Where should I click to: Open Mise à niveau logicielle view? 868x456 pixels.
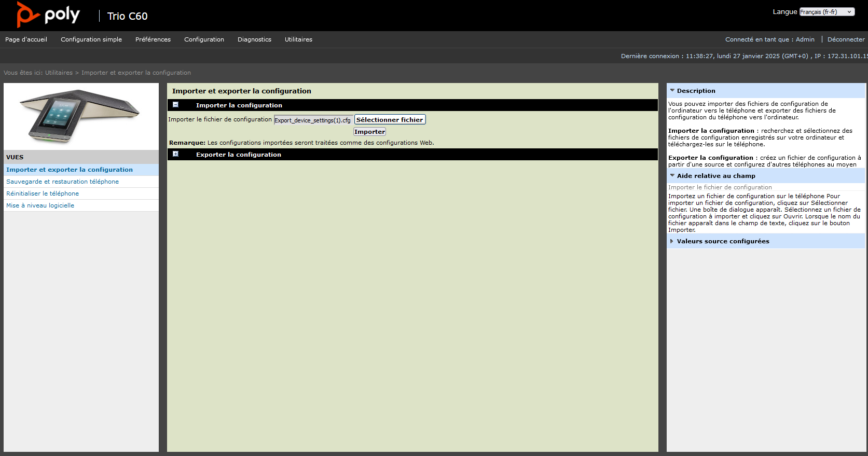click(x=40, y=205)
